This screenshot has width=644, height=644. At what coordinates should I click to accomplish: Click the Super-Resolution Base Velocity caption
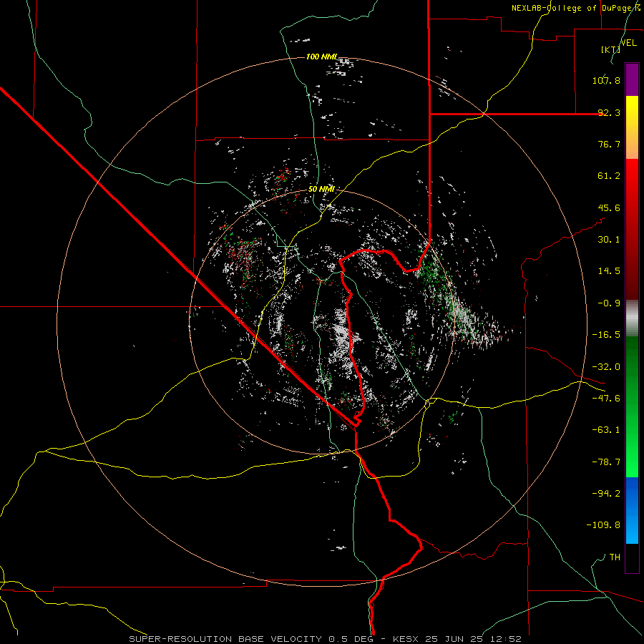(x=325, y=639)
